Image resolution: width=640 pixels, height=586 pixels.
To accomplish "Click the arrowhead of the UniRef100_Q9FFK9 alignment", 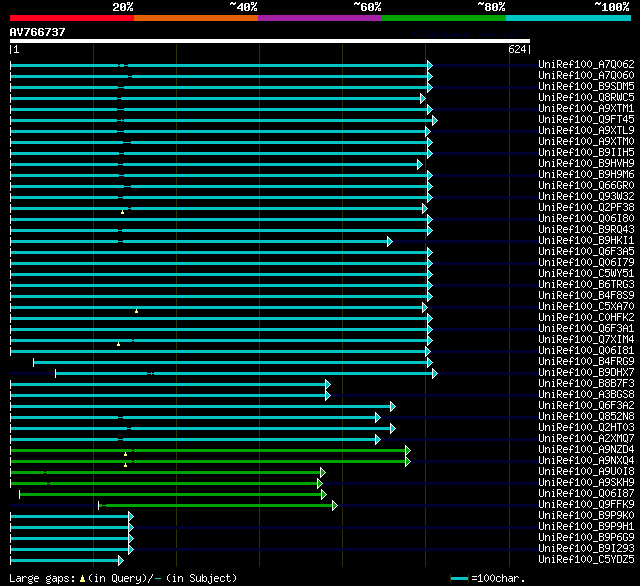I will pos(335,506).
